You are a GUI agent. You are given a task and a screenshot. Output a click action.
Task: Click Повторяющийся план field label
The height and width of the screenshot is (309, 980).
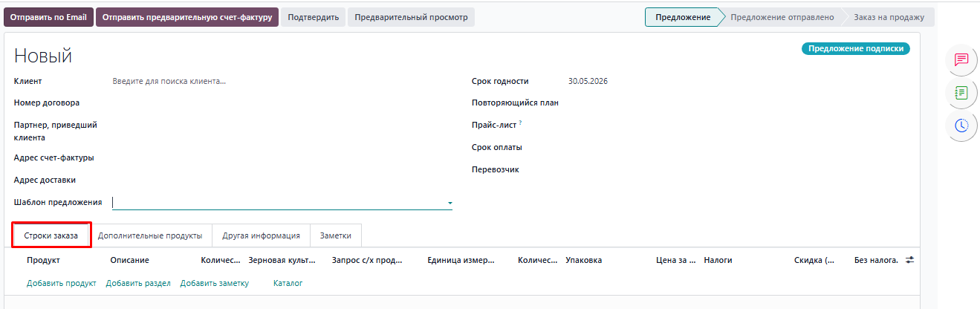515,103
